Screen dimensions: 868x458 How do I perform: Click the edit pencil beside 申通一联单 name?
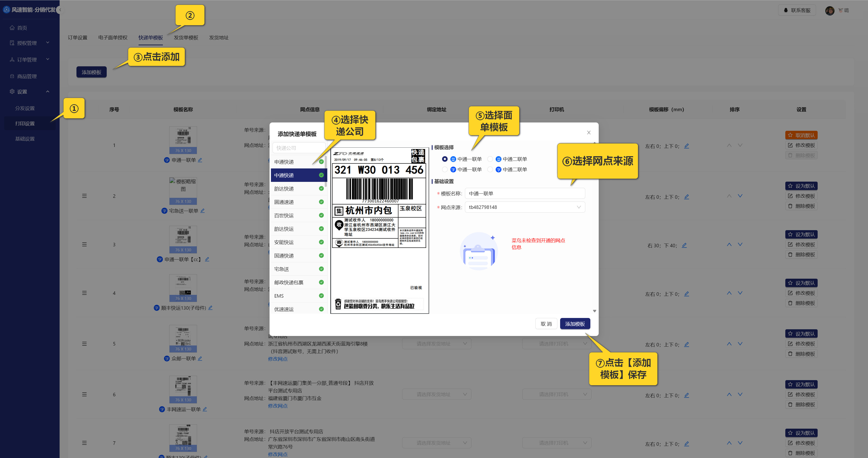coord(200,160)
